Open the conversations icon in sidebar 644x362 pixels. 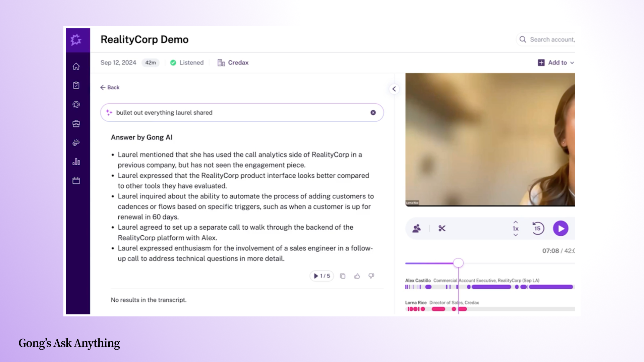(76, 105)
